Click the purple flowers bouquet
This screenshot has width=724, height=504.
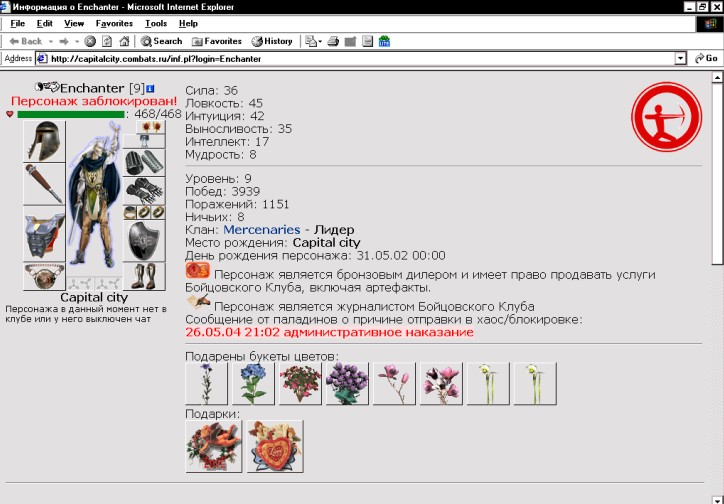click(347, 384)
